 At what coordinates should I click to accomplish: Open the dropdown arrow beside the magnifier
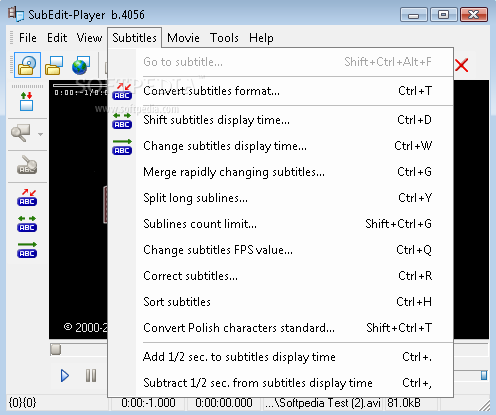pos(40,134)
